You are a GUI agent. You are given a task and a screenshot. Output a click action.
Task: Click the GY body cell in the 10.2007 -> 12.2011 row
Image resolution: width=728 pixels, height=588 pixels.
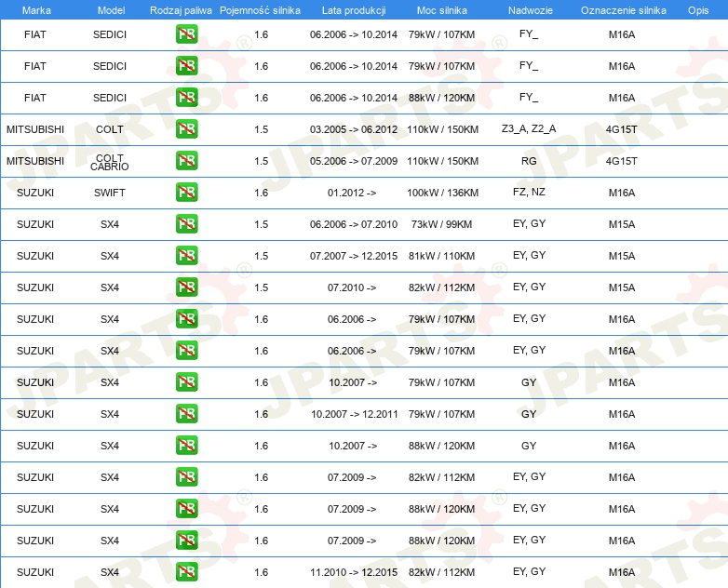529,414
